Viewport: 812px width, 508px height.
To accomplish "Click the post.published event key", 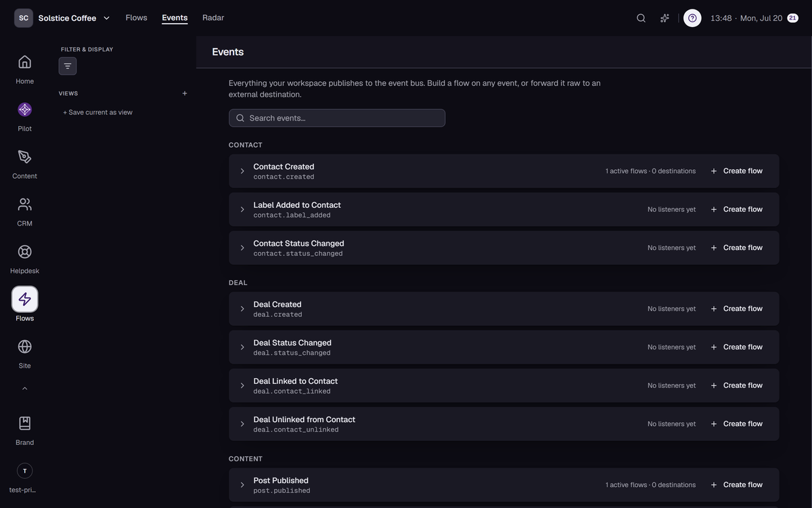I will [x=281, y=491].
